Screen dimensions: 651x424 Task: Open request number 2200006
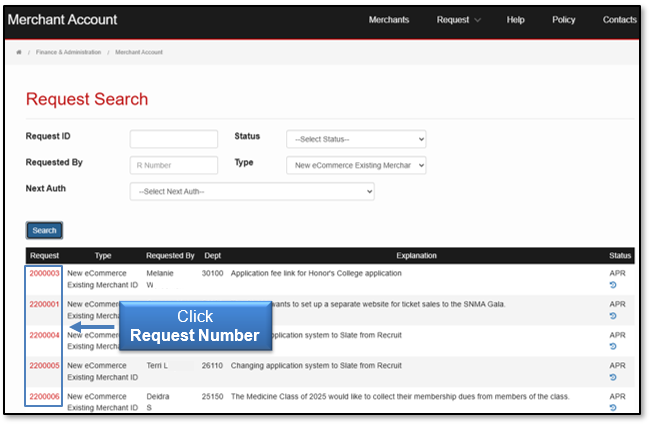(44, 397)
